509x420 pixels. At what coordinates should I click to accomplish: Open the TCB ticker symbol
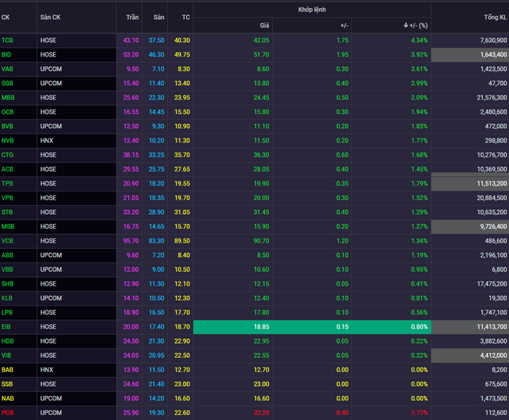tap(7, 41)
